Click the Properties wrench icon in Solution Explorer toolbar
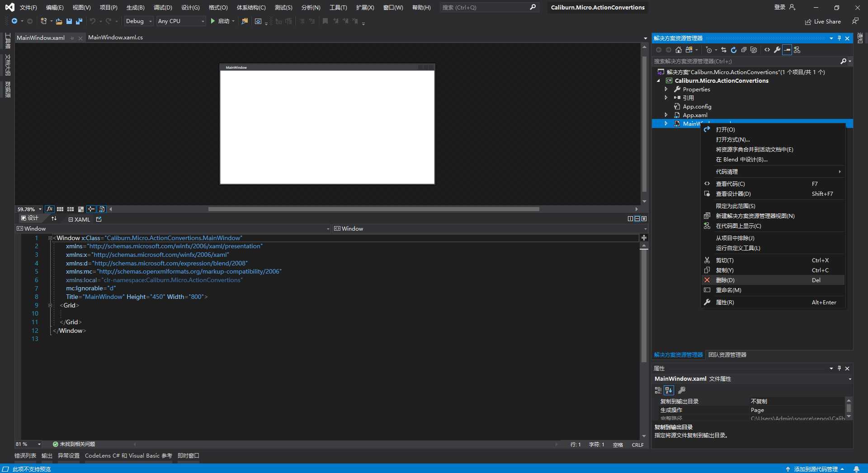This screenshot has width=868, height=473. 777,50
